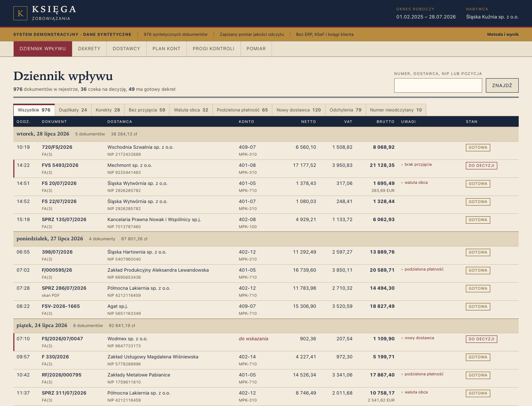The width and height of the screenshot is (532, 406).
Task: Select supplier Kancelaria Prawna Nowak i Wspólnicy
Action: click(x=154, y=220)
